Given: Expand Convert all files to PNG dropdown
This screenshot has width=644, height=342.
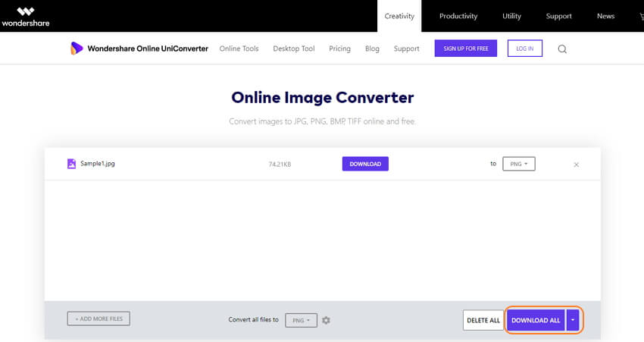Looking at the screenshot, I should 301,320.
